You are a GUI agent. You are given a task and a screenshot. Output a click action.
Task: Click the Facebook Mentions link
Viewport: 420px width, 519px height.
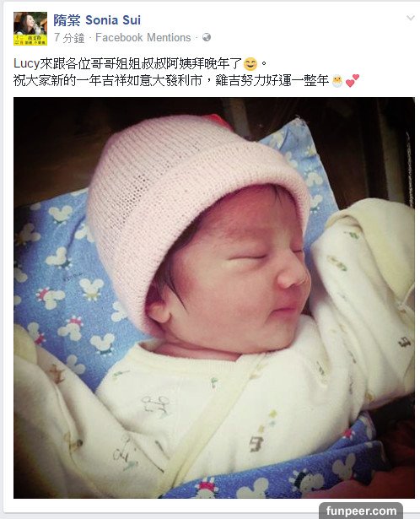(x=143, y=37)
